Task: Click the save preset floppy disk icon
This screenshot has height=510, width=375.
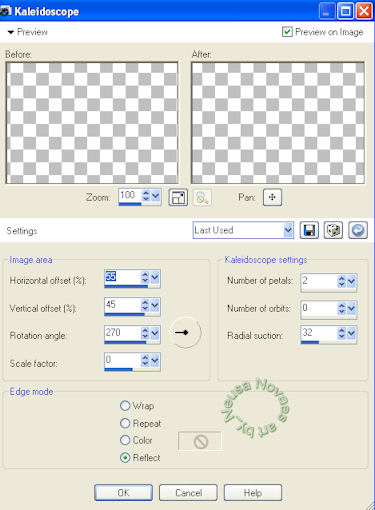Action: click(x=309, y=230)
